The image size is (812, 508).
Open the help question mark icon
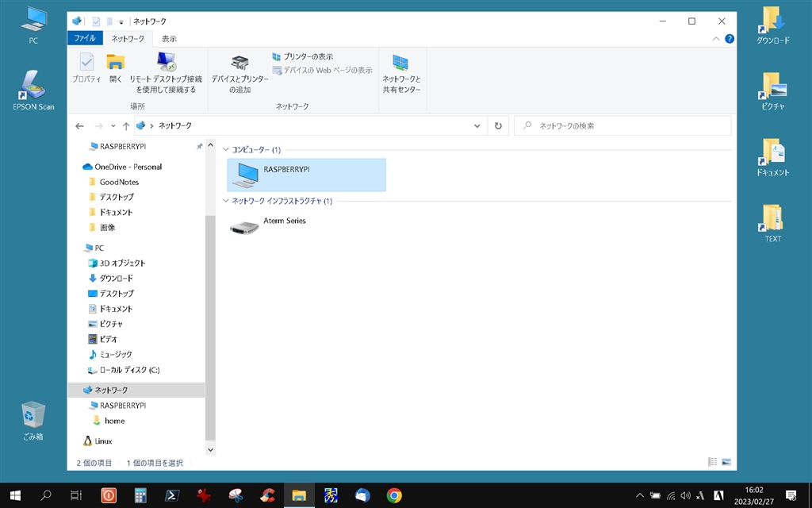730,38
